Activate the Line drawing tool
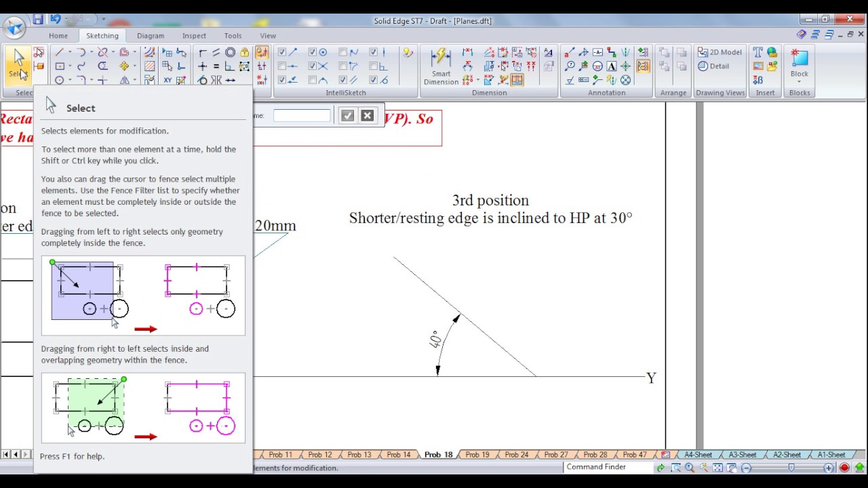 coord(59,52)
